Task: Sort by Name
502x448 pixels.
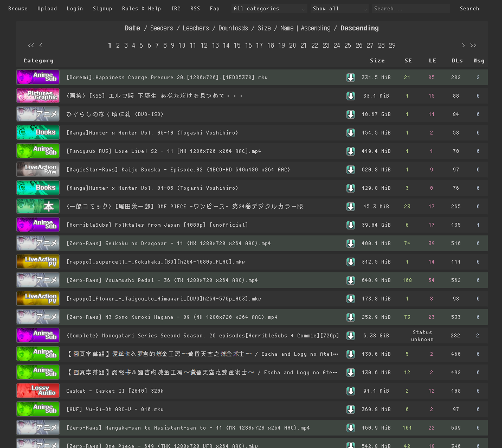Action: (287, 28)
